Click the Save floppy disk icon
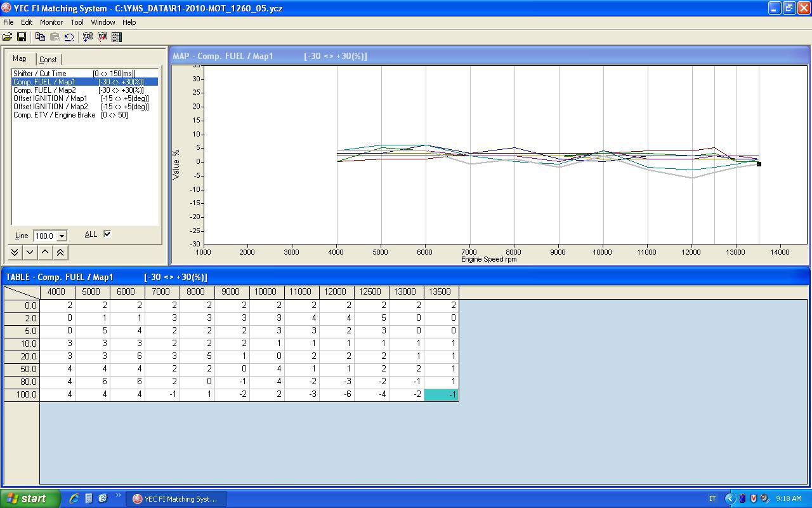Image resolution: width=812 pixels, height=508 pixels. point(21,37)
